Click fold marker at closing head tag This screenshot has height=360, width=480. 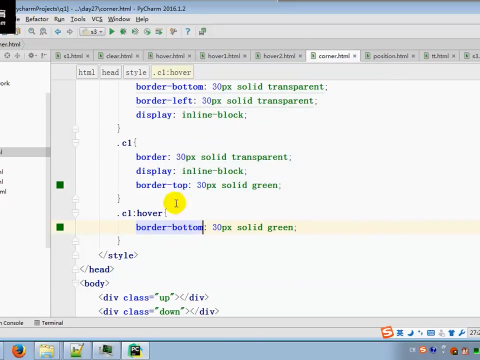76,269
